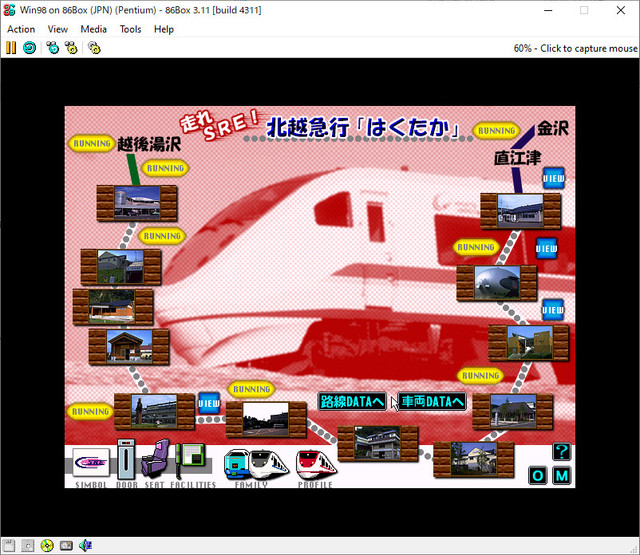640x555 pixels.
Task: Click RUNNING button left of the statue station thumbnail
Action: [90, 411]
